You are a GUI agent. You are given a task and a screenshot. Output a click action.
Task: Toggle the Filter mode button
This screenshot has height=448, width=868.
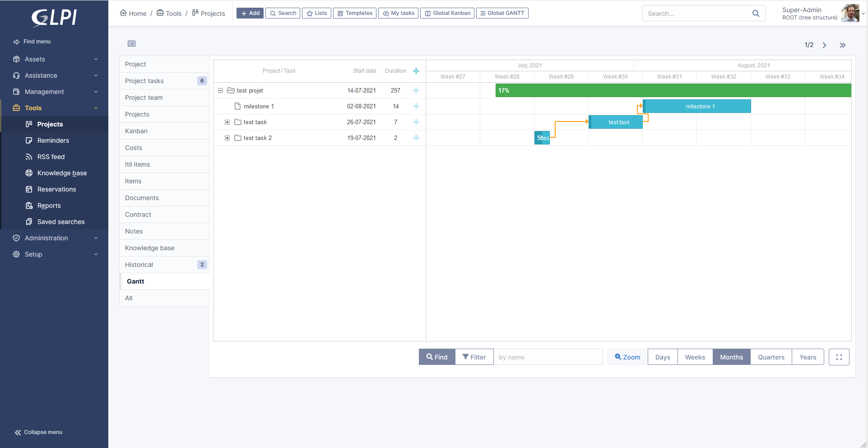[x=474, y=357]
